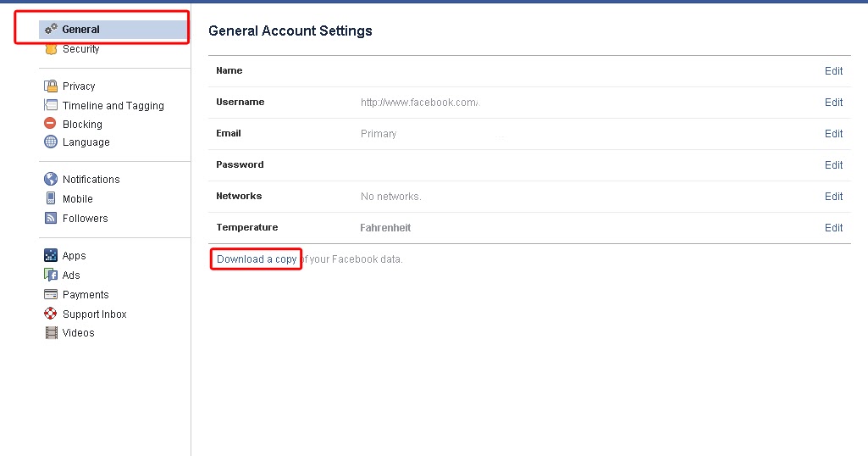
Task: Click the Videos film icon
Action: 51,333
